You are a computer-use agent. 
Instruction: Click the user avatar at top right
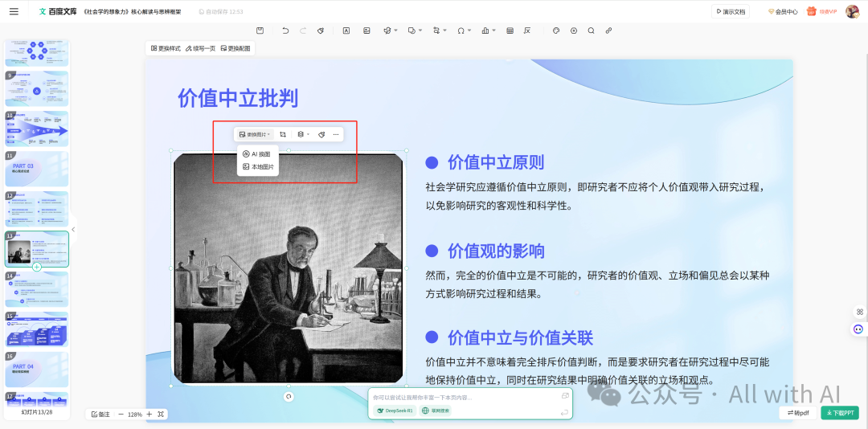(x=852, y=11)
